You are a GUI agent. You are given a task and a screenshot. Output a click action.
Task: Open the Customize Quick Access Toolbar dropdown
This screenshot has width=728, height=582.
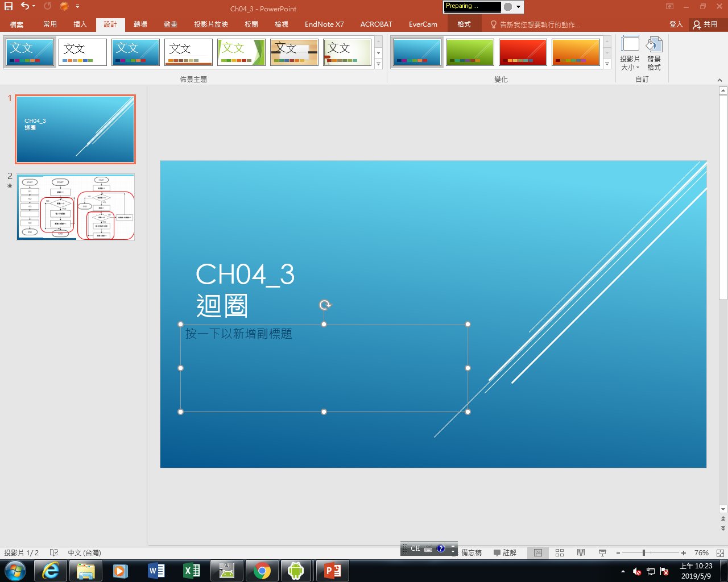pos(77,7)
